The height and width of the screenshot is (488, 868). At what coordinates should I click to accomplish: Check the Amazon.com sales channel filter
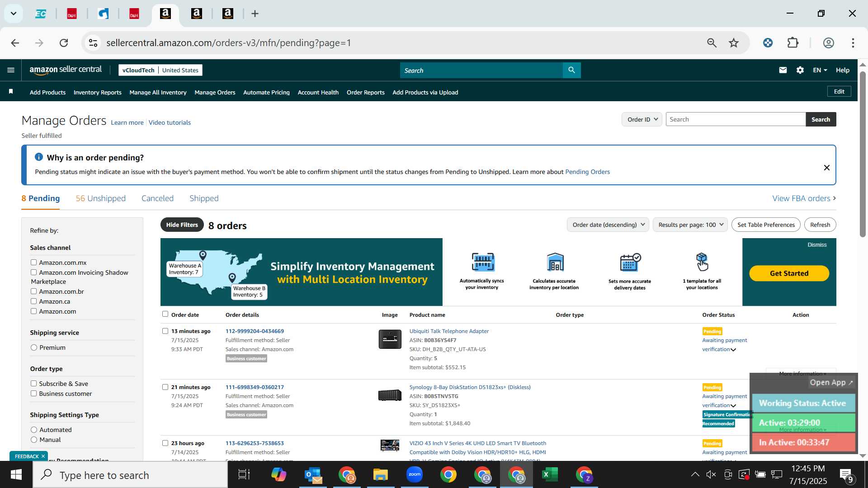[x=33, y=311]
